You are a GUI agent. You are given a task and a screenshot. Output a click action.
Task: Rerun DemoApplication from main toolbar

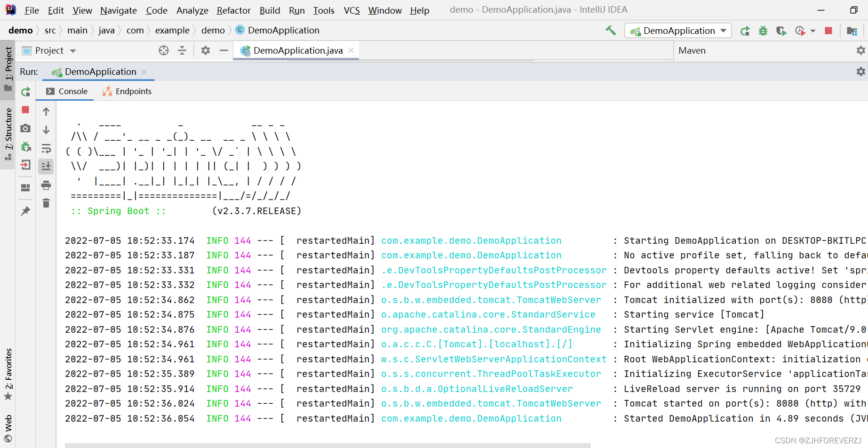coord(745,31)
